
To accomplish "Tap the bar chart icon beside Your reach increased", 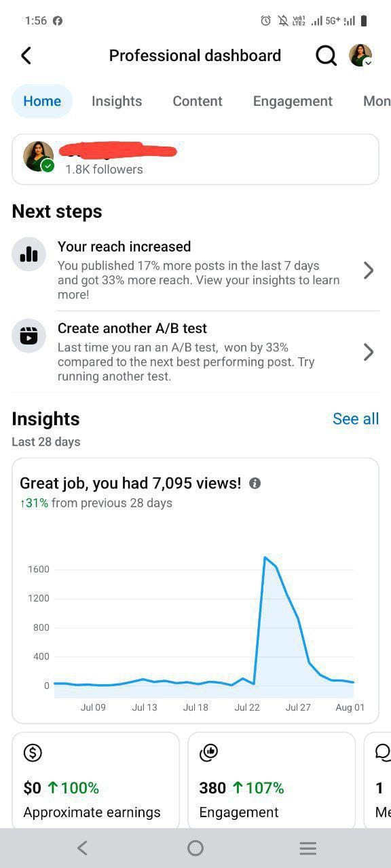I will pos(29,254).
